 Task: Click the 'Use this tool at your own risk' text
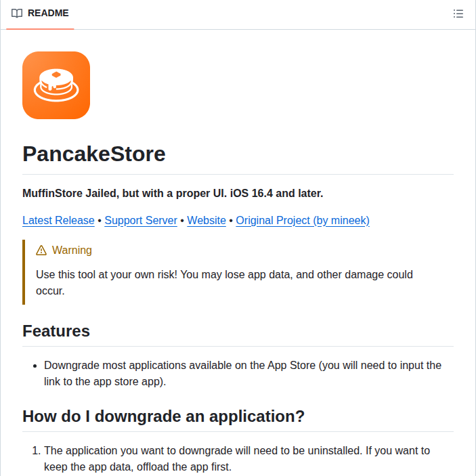[224, 282]
